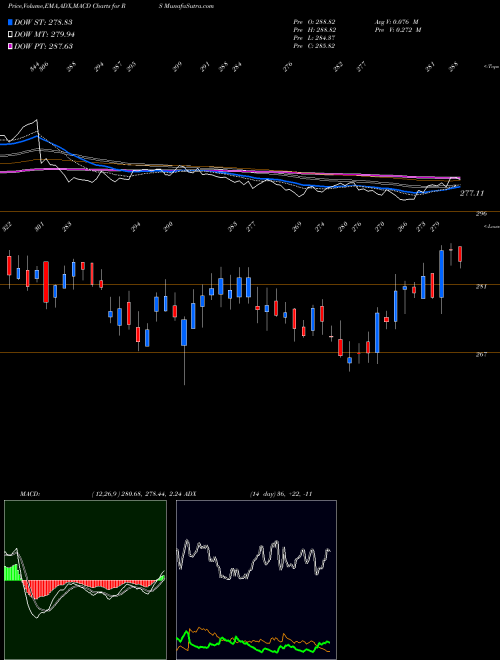Select the 'DOW PT: 287.63' legend text
Viewport: 500px width, 660px height.
[44, 46]
